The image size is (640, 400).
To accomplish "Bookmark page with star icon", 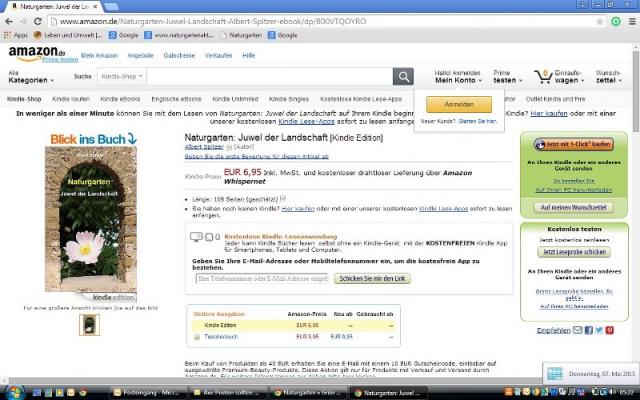I will [x=599, y=22].
